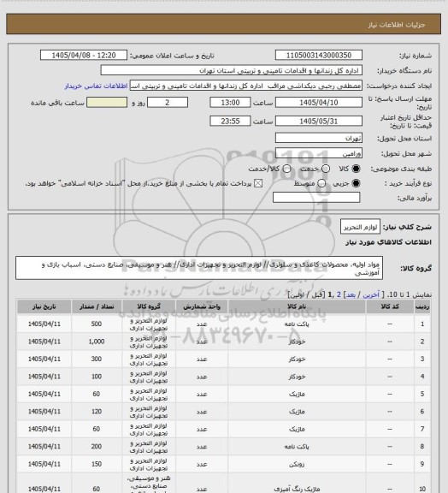Toggle the treasury payment checkbox
The width and height of the screenshot is (448, 493).
258,183
